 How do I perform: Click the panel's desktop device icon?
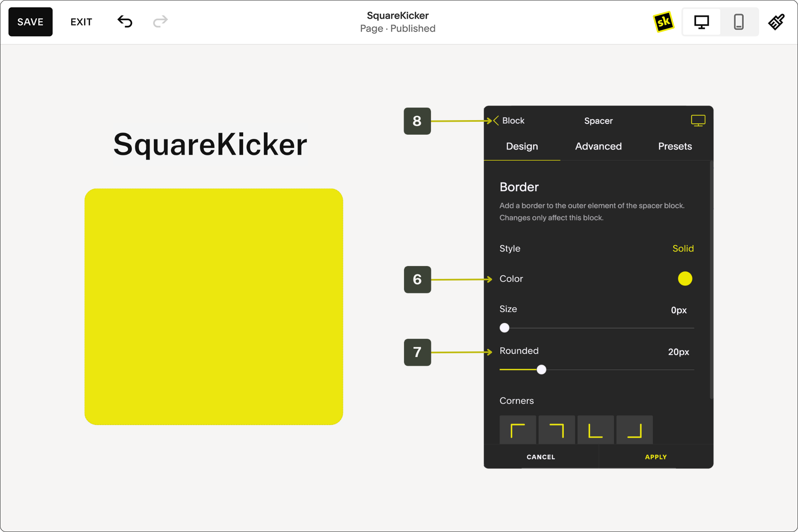698,121
